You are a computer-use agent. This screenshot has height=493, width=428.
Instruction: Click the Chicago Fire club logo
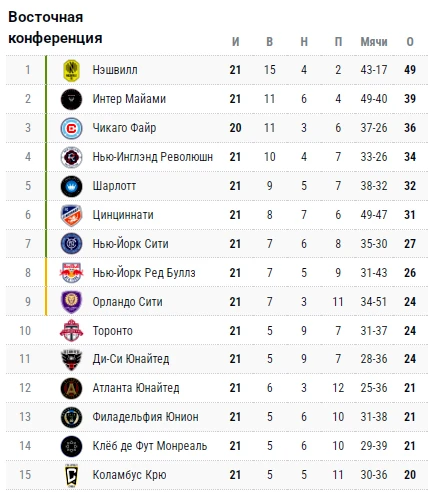coord(71,128)
